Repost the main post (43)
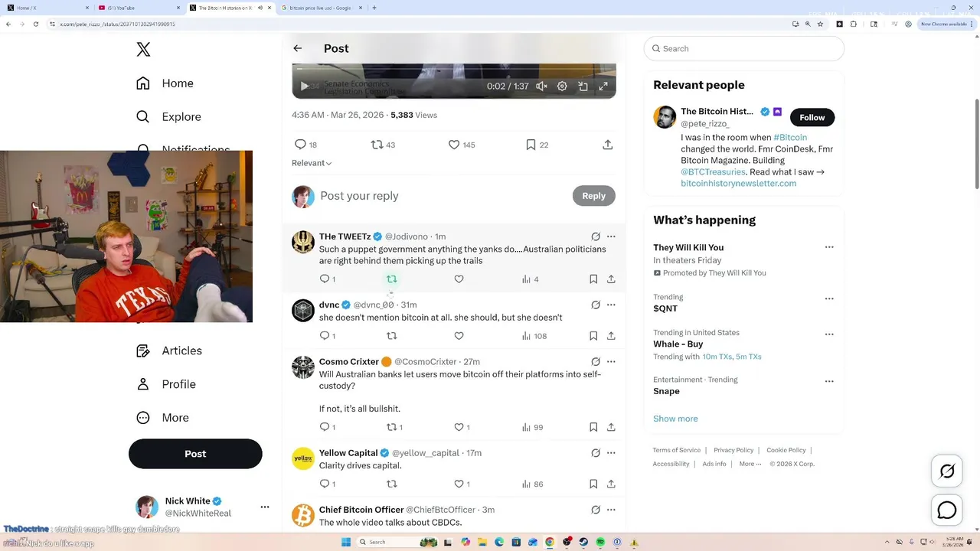 tap(383, 145)
